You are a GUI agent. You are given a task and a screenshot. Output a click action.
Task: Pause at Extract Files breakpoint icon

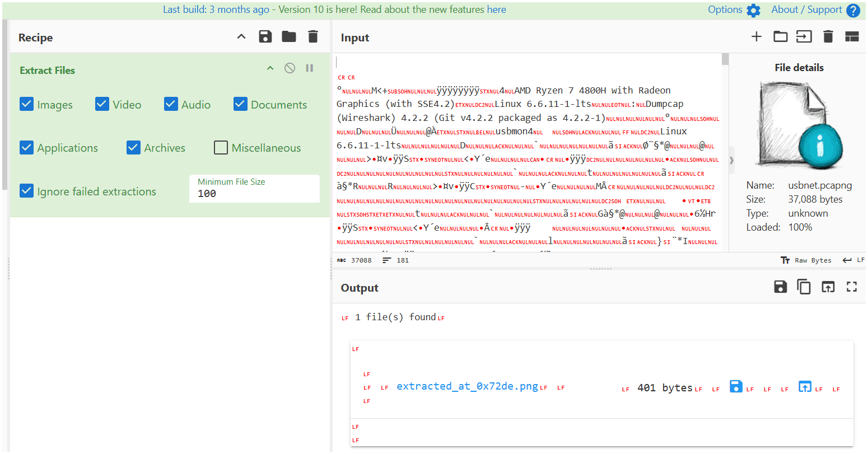tap(310, 68)
